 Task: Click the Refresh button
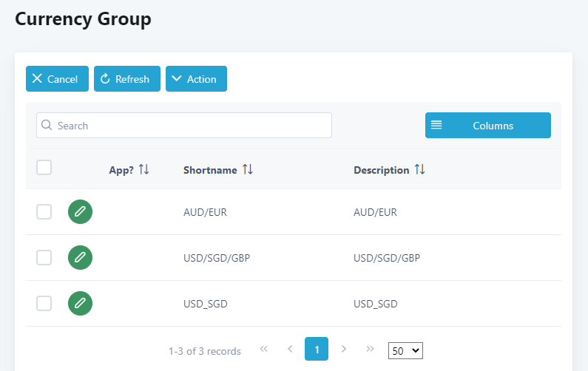point(126,79)
